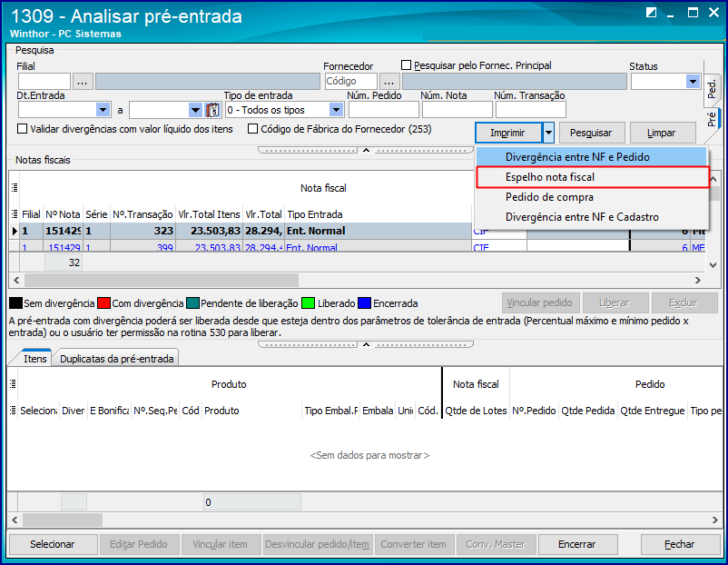Select nota row with transação 323
The width and height of the screenshot is (728, 565).
tap(356, 231)
